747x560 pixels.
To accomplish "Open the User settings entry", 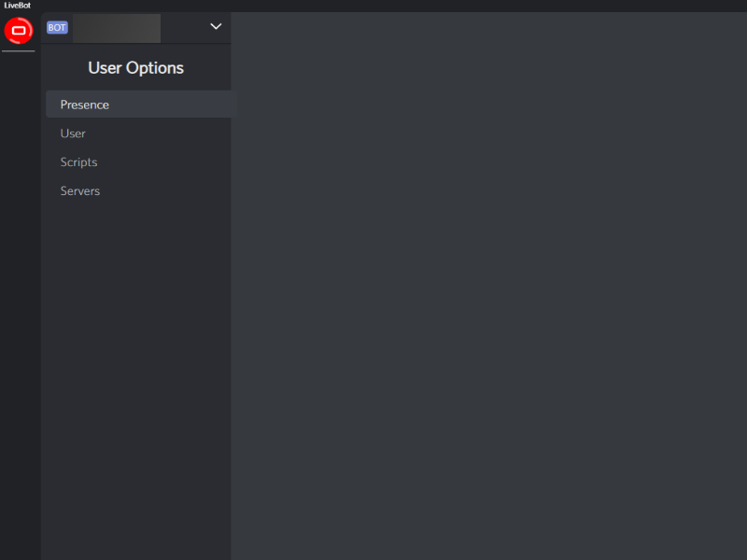I will tap(72, 133).
